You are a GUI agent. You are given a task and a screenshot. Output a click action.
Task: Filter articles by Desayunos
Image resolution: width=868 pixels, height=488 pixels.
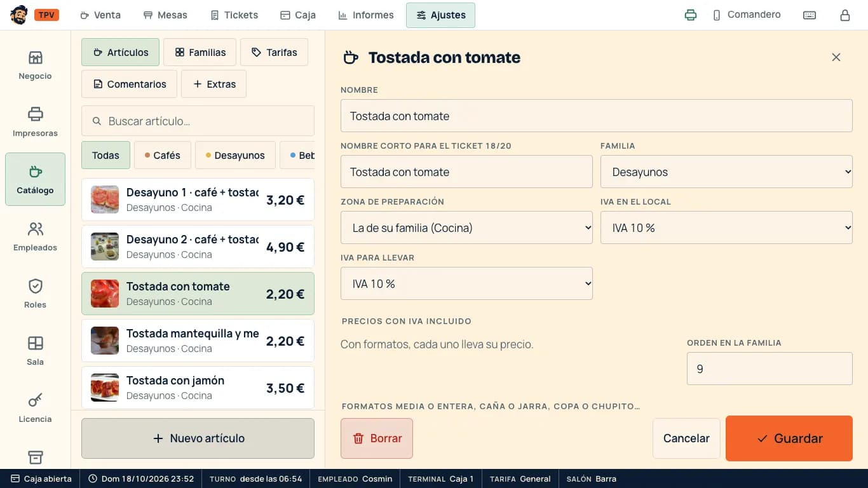tap(235, 155)
